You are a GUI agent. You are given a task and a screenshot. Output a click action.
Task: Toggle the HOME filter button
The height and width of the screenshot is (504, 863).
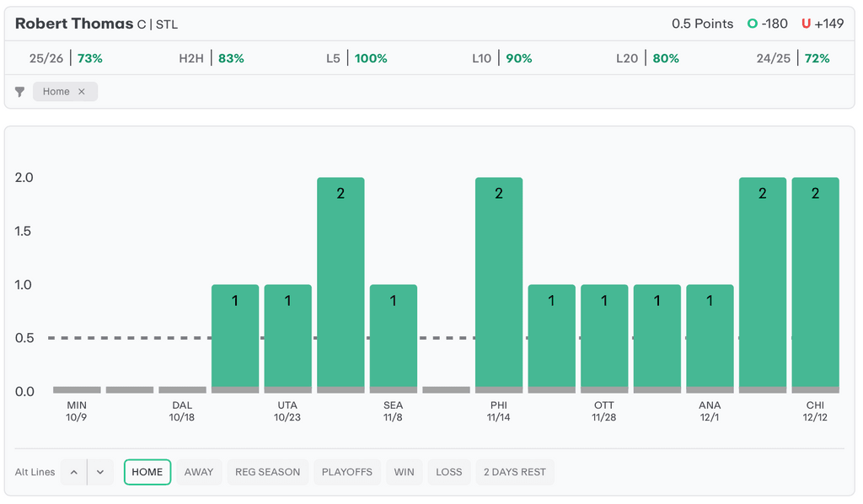147,472
